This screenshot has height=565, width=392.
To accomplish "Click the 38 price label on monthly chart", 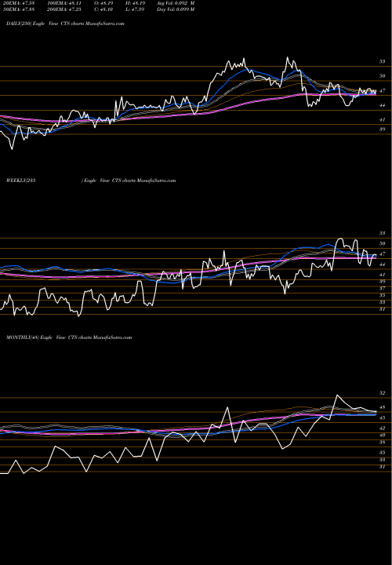I will pyautogui.click(x=382, y=442).
